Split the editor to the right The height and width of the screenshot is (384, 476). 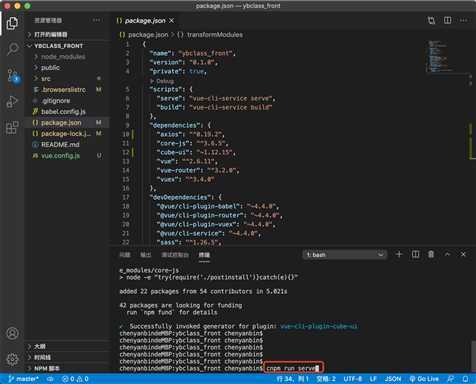click(x=448, y=21)
